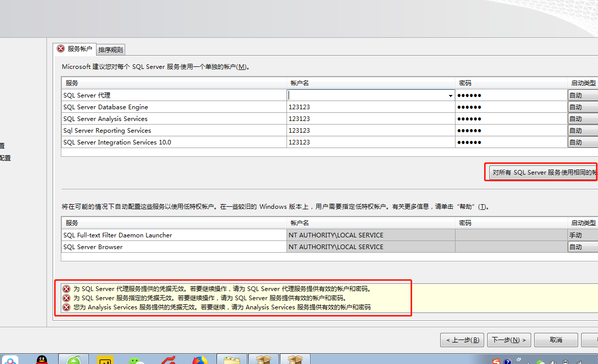The image size is (598, 364).
Task: Open the 服务帐户 tab
Action: click(x=75, y=49)
